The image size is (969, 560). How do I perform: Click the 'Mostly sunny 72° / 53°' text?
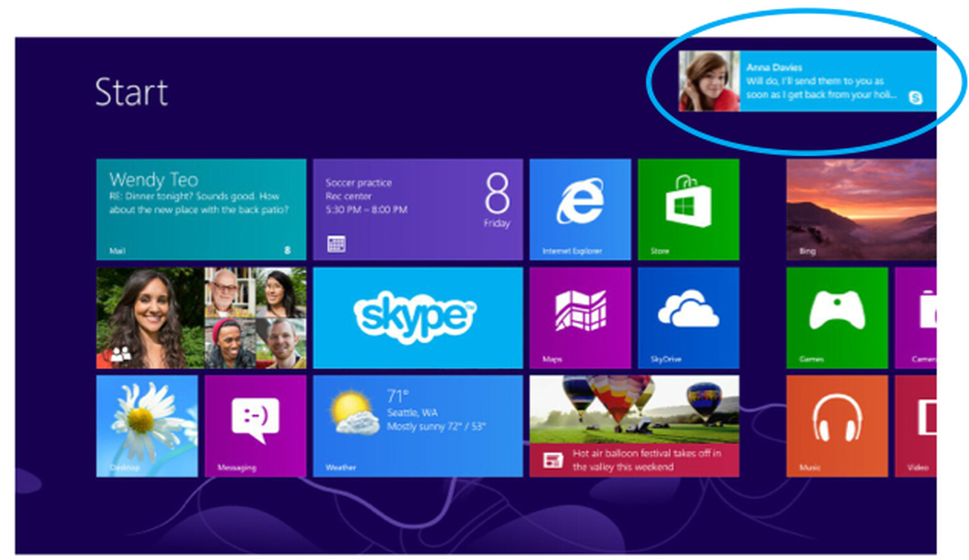click(x=436, y=426)
